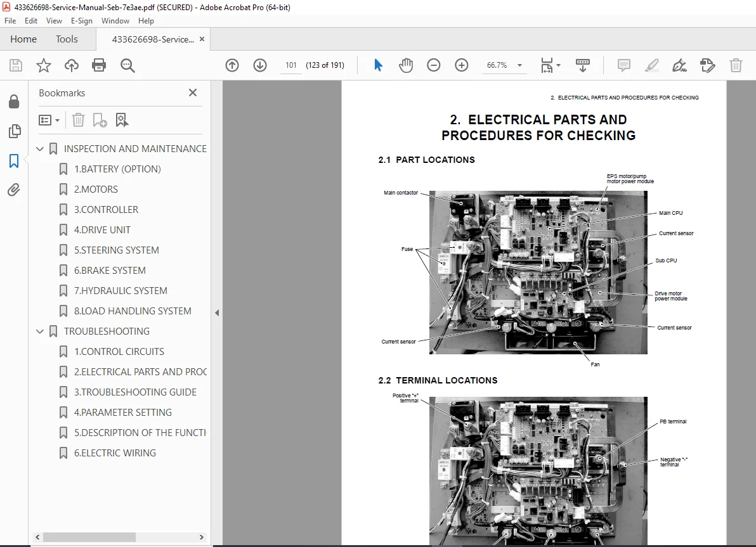This screenshot has width=756, height=547.
Task: Open the Sign document pen tool
Action: click(679, 65)
